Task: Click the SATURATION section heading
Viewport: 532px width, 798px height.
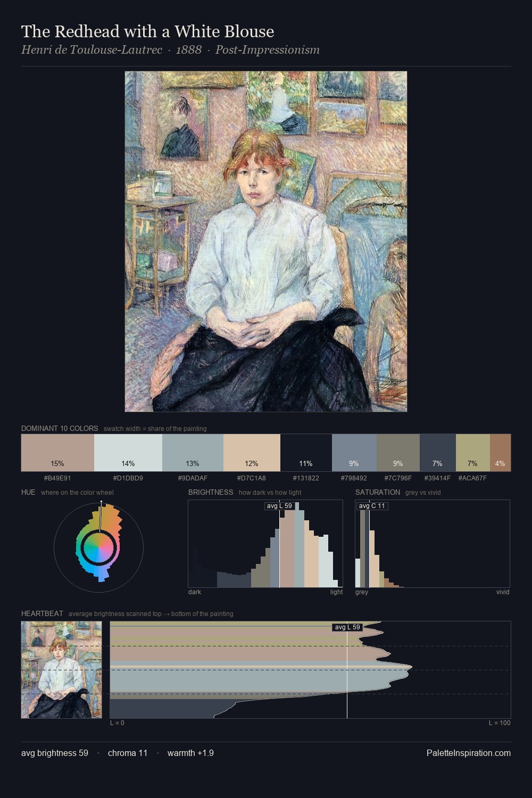Action: tap(378, 492)
